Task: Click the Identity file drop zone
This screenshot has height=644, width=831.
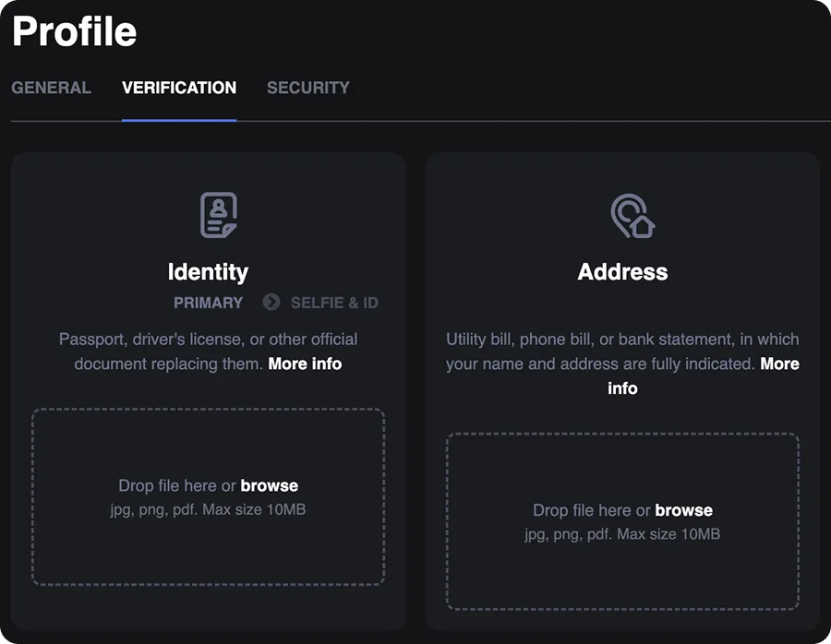Action: tap(209, 496)
